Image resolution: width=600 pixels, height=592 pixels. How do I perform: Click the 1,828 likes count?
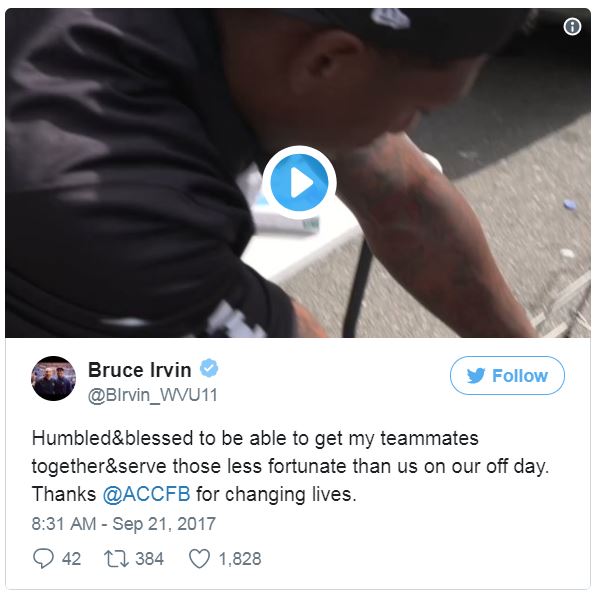[x=240, y=559]
